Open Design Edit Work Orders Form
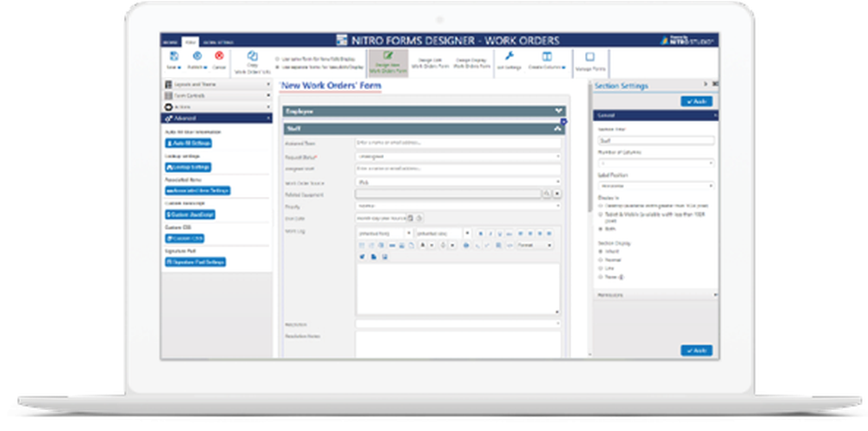 (429, 63)
